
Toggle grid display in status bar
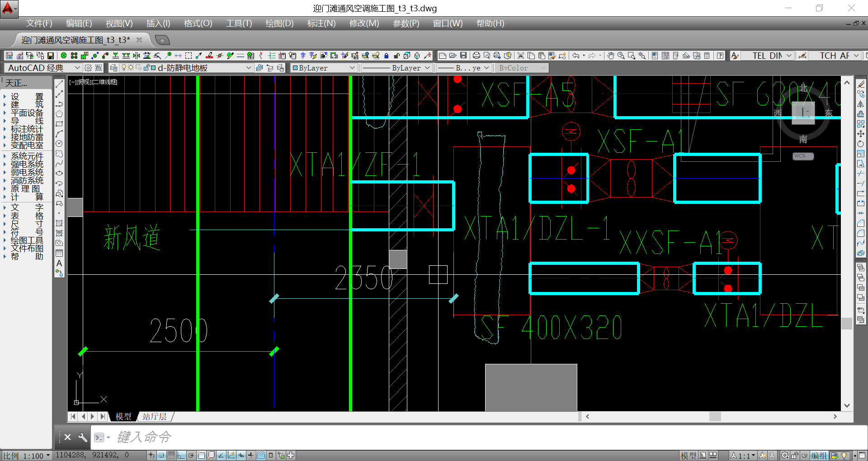[171, 456]
